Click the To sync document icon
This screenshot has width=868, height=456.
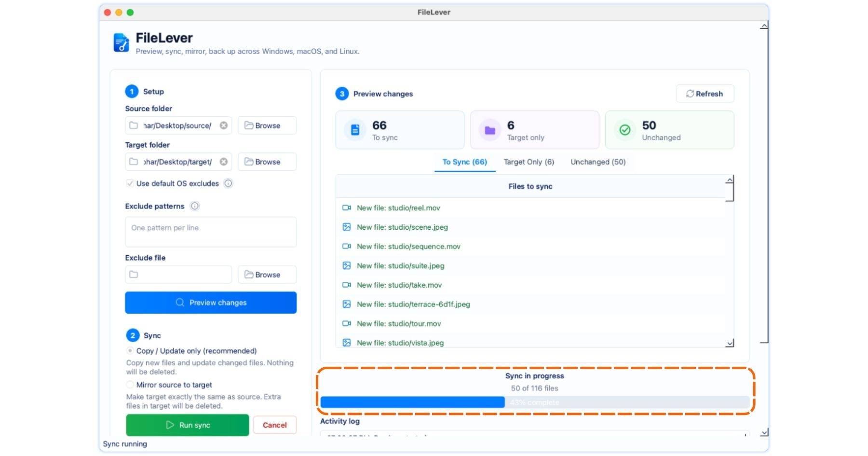(355, 130)
